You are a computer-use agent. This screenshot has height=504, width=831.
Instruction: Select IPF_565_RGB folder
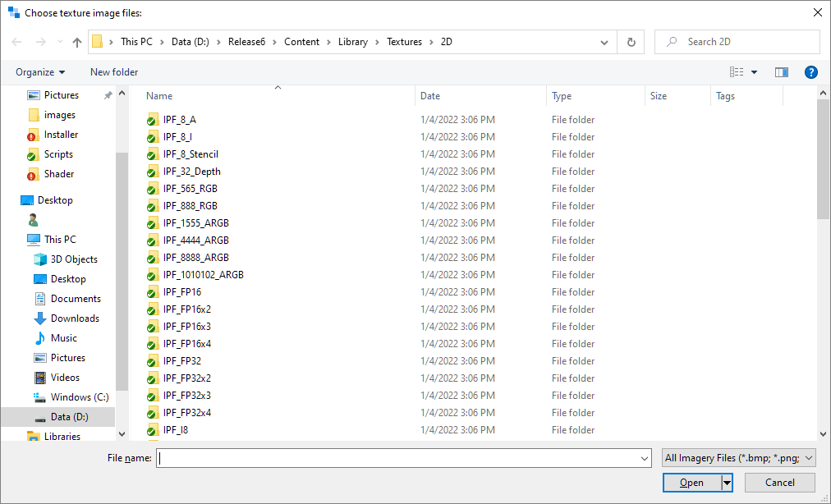191,189
